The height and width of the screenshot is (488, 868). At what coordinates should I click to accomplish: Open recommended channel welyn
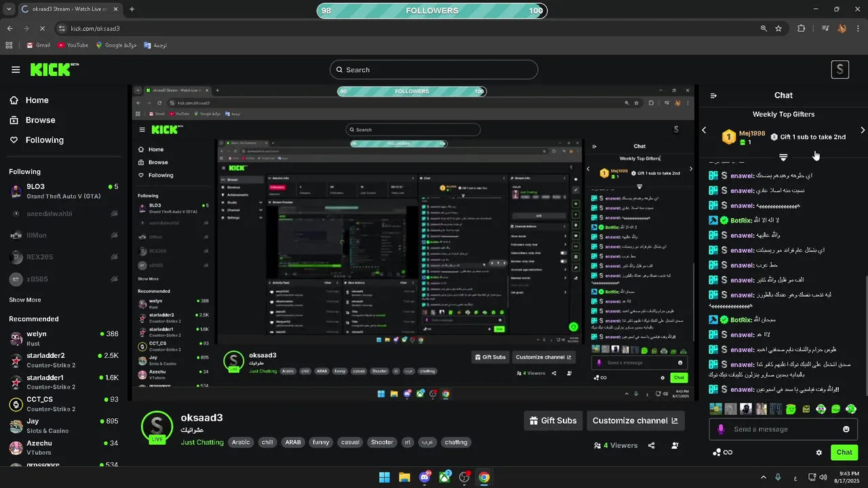point(64,338)
